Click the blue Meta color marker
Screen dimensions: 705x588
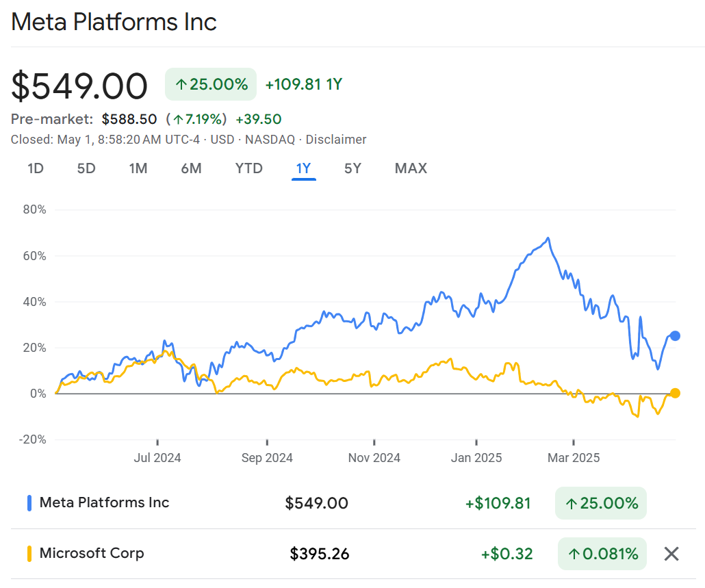[29, 503]
